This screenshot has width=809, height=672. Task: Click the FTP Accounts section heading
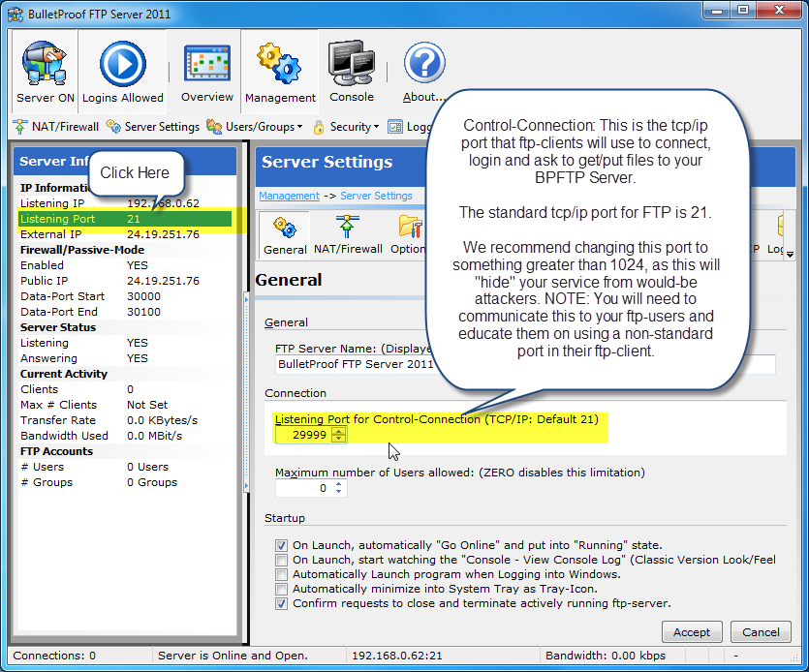56,451
